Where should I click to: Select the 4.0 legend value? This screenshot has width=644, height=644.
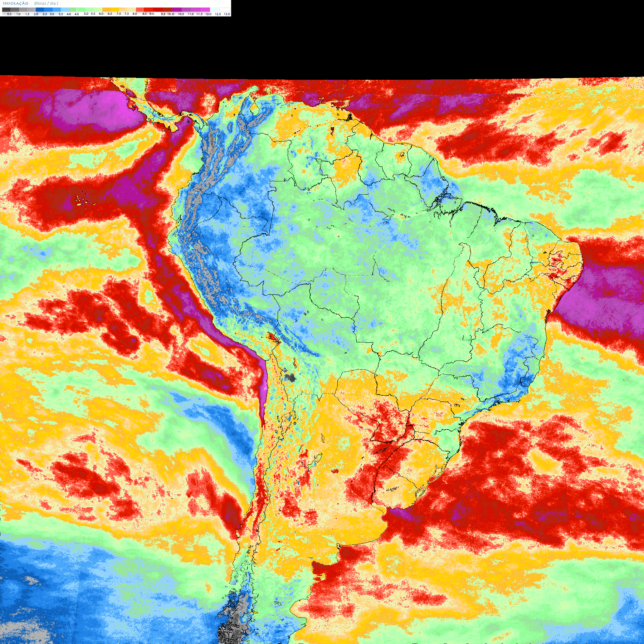pos(69,14)
